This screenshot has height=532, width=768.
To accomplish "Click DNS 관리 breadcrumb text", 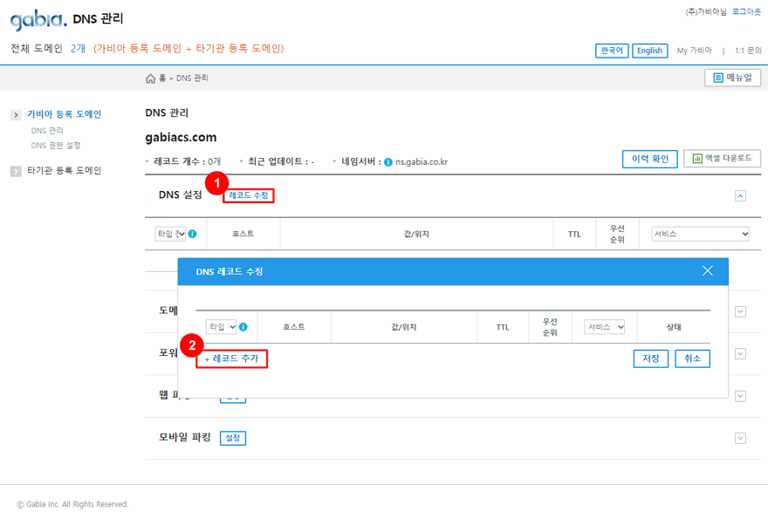I will pos(192,78).
